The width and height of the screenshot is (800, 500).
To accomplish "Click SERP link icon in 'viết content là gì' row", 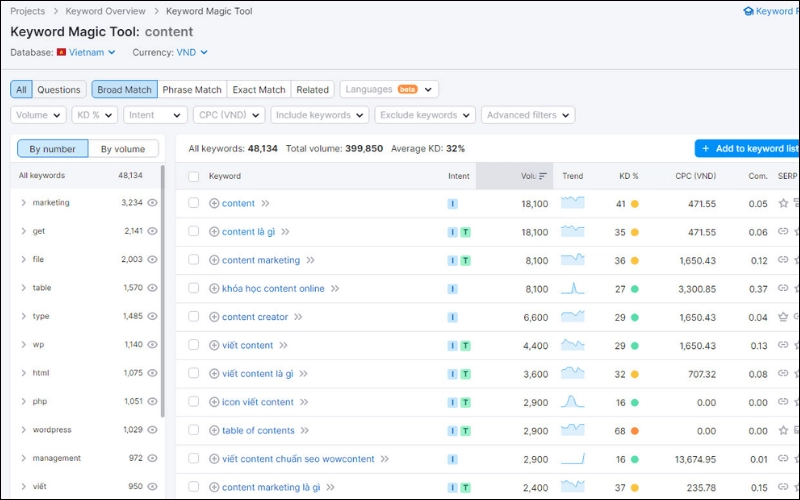I will 783,373.
